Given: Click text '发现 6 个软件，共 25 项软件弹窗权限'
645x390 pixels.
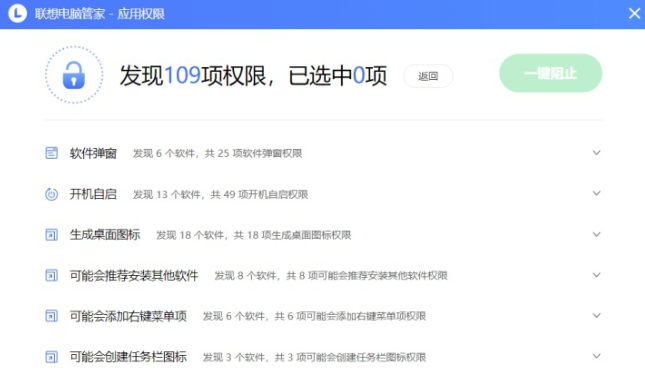Looking at the screenshot, I should (x=218, y=153).
